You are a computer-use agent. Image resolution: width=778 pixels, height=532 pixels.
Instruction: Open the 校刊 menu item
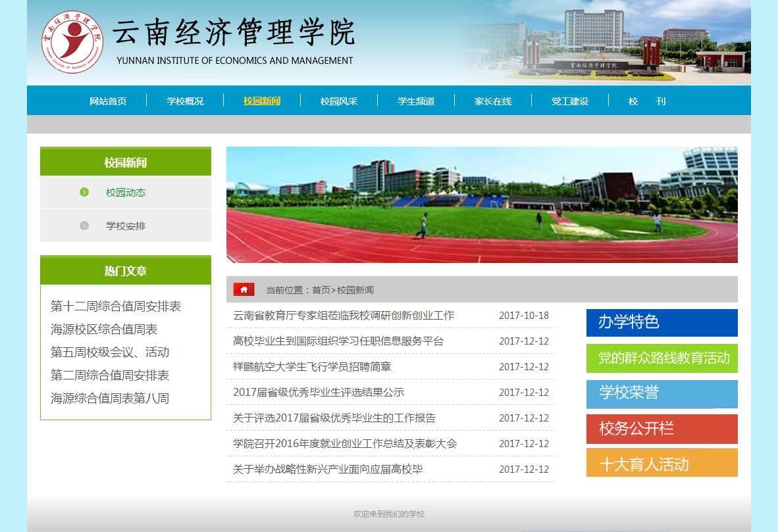646,101
